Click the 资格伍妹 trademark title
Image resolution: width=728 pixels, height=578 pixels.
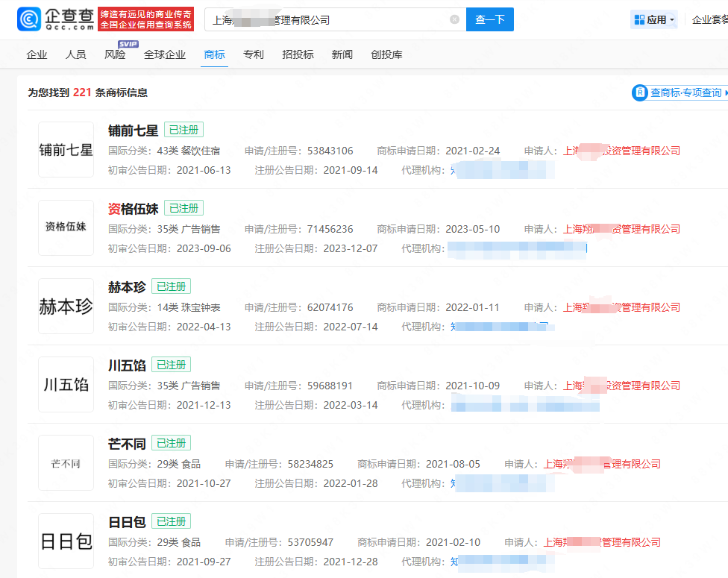tap(133, 209)
